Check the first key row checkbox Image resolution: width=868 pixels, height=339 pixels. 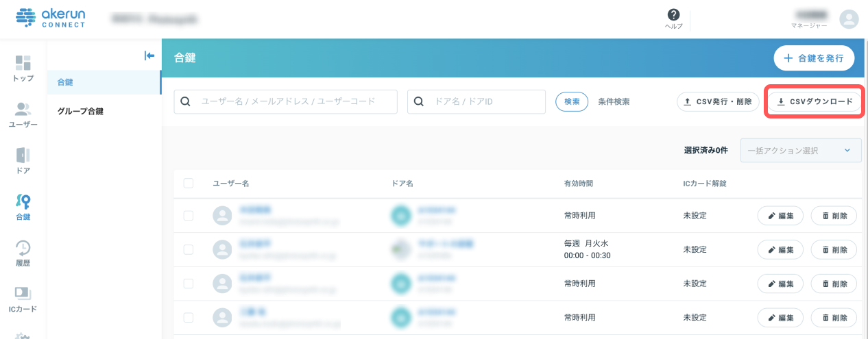pyautogui.click(x=189, y=216)
